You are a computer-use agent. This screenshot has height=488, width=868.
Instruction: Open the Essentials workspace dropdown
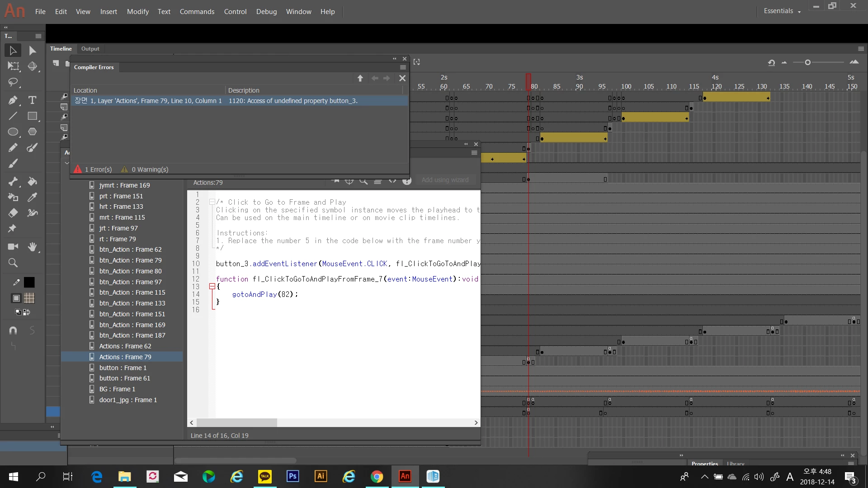click(782, 11)
